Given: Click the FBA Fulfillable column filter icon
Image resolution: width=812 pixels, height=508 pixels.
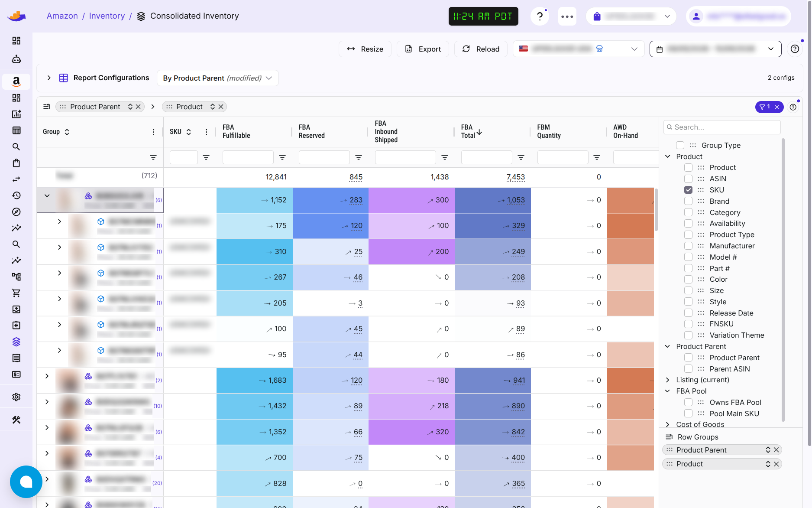Looking at the screenshot, I should [282, 157].
